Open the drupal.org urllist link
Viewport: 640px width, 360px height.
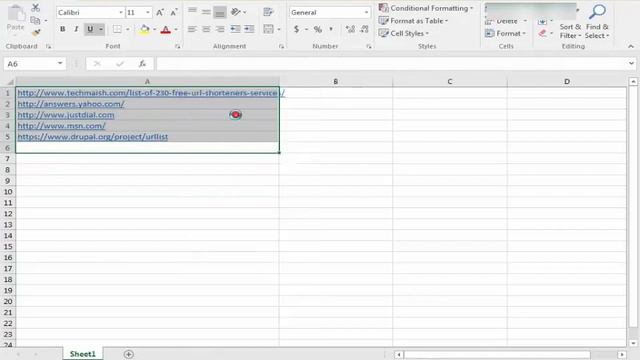[x=93, y=137]
